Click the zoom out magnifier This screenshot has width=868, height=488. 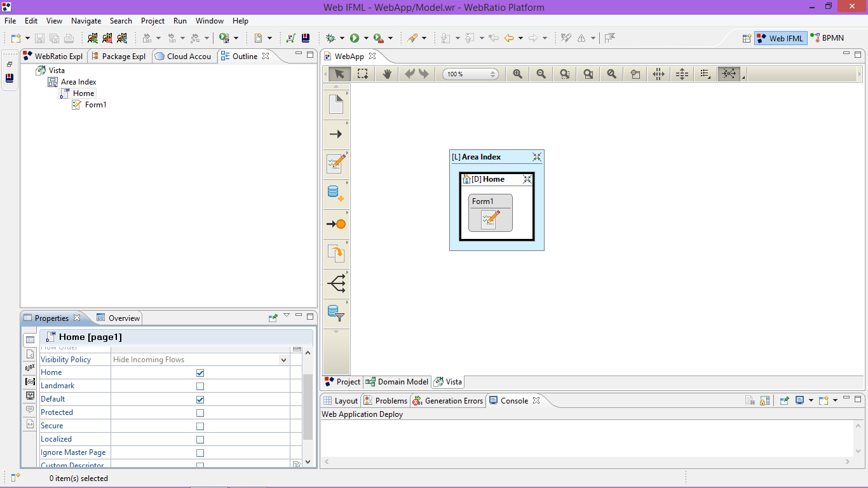(541, 74)
